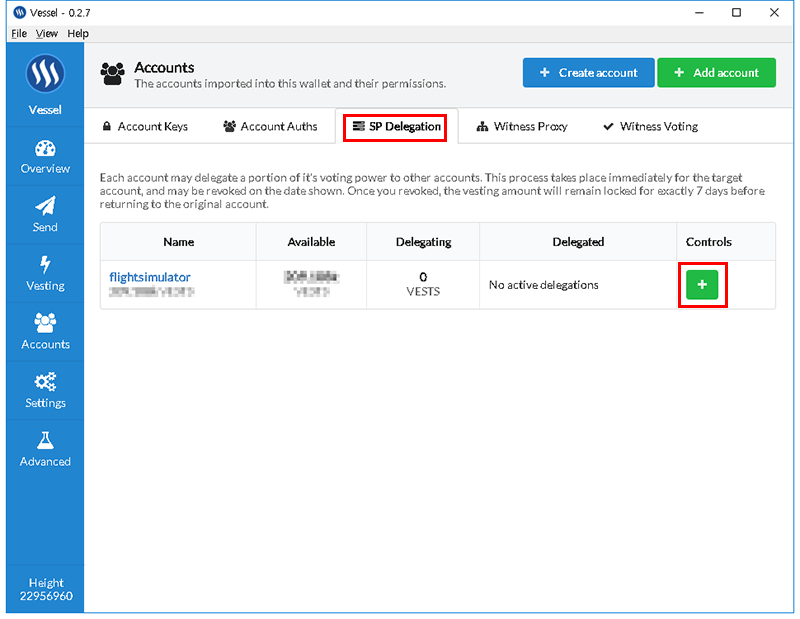Click the 0 VESTS delegating value
800x619 pixels.
pyautogui.click(x=423, y=284)
